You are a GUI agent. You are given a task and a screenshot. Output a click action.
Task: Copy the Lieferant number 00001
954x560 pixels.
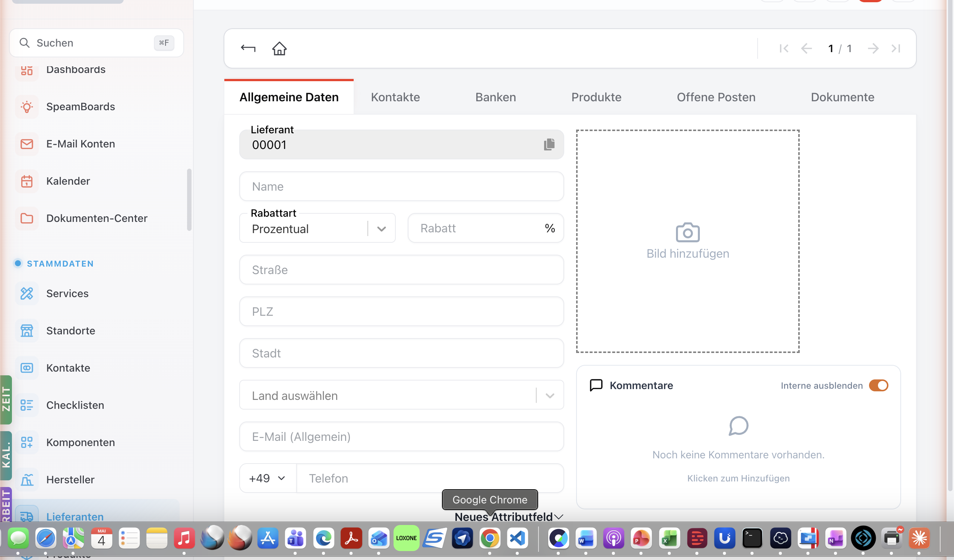point(549,144)
